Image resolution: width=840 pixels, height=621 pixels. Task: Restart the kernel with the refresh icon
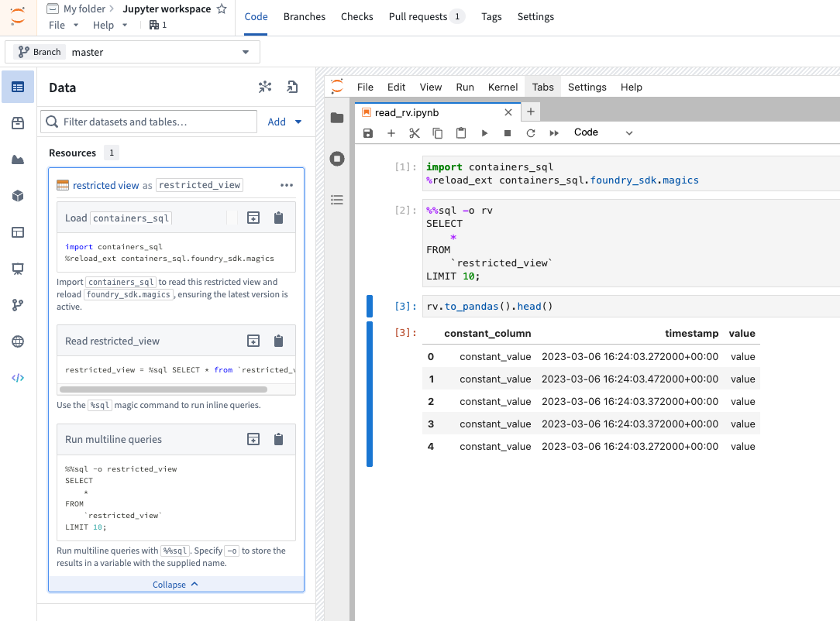(x=531, y=133)
